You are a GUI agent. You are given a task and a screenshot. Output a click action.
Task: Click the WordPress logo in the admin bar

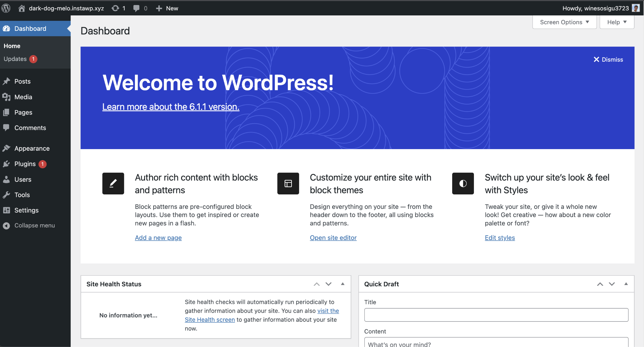tap(6, 8)
